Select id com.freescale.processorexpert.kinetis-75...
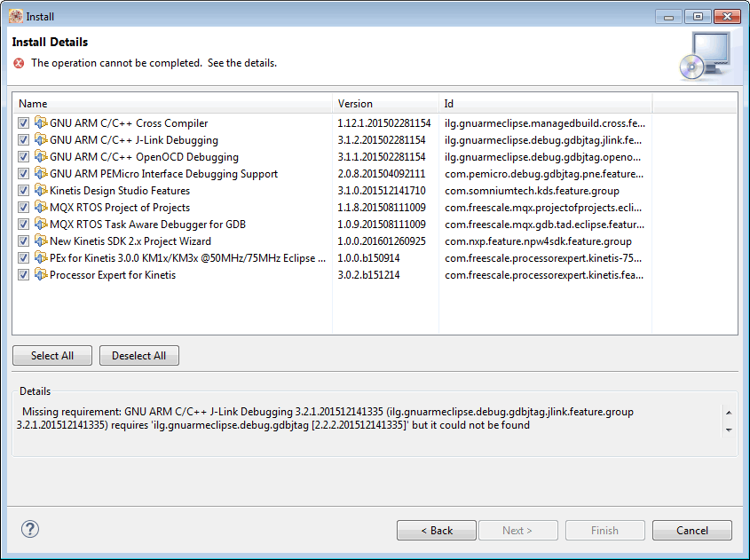This screenshot has height=560, width=750. [543, 257]
